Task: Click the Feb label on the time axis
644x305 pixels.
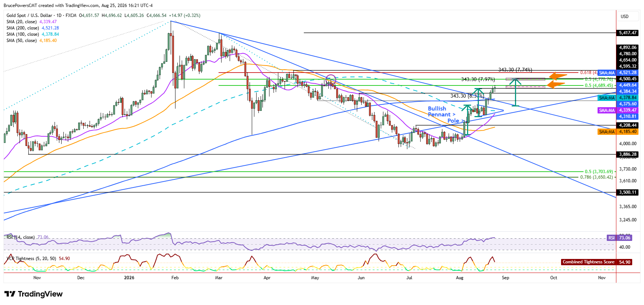Action: coord(175,278)
